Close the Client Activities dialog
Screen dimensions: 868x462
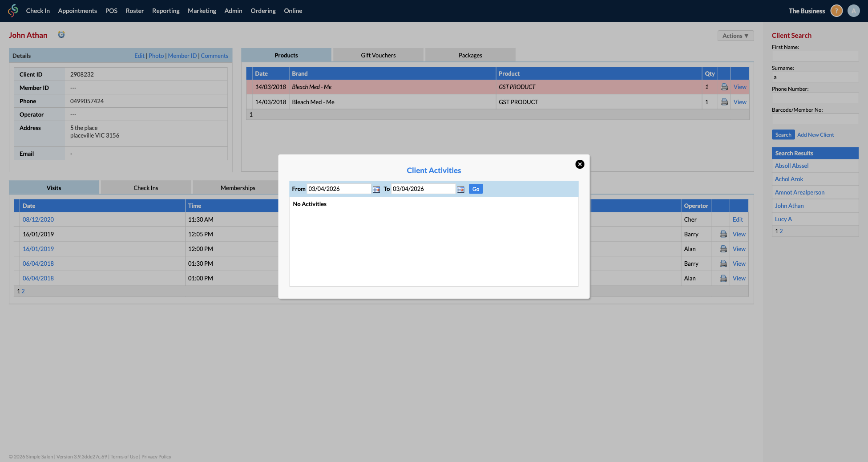pos(580,164)
